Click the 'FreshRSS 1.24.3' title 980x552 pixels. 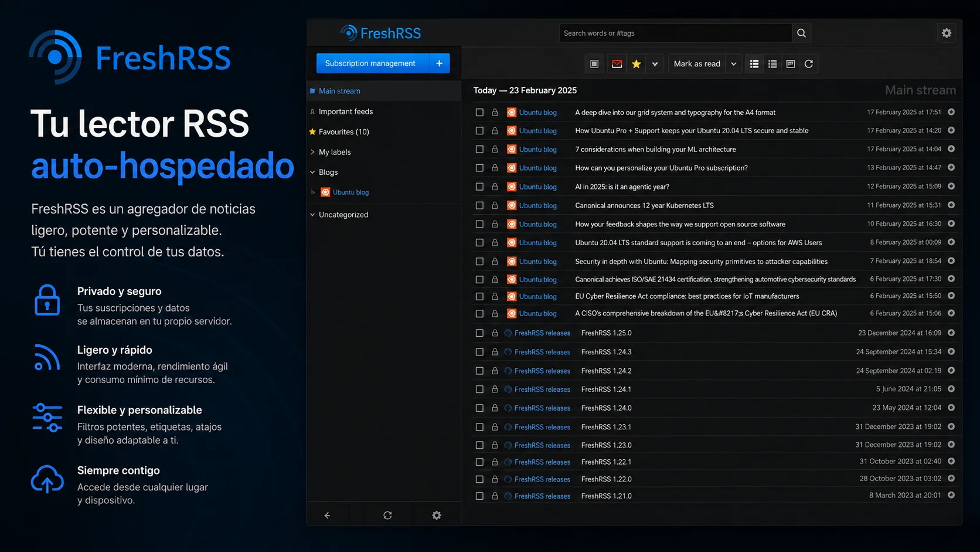coord(606,352)
